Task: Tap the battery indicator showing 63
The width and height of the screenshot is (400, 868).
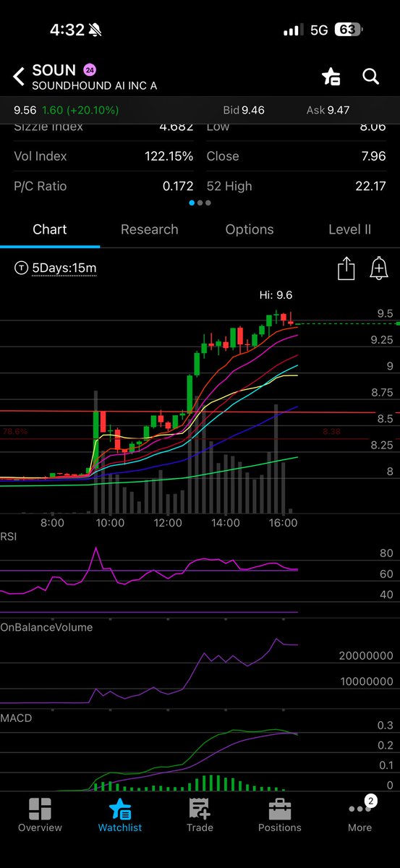Action: (347, 30)
